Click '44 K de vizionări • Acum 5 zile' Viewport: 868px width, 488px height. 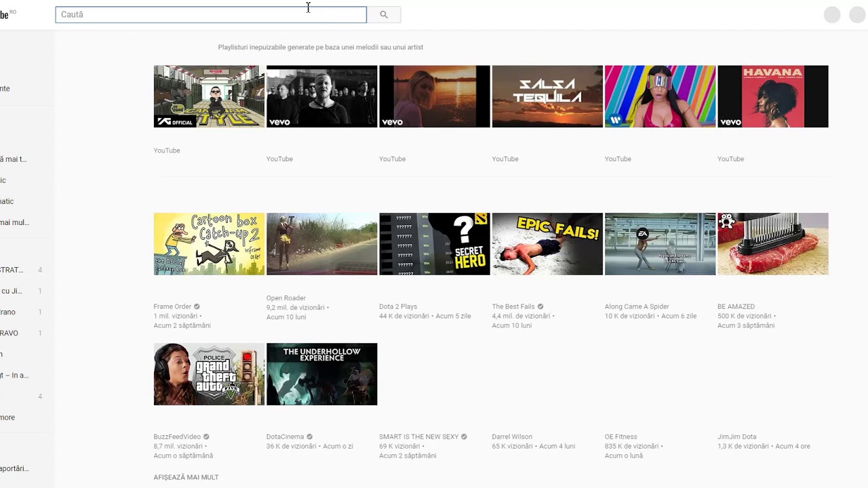click(425, 316)
